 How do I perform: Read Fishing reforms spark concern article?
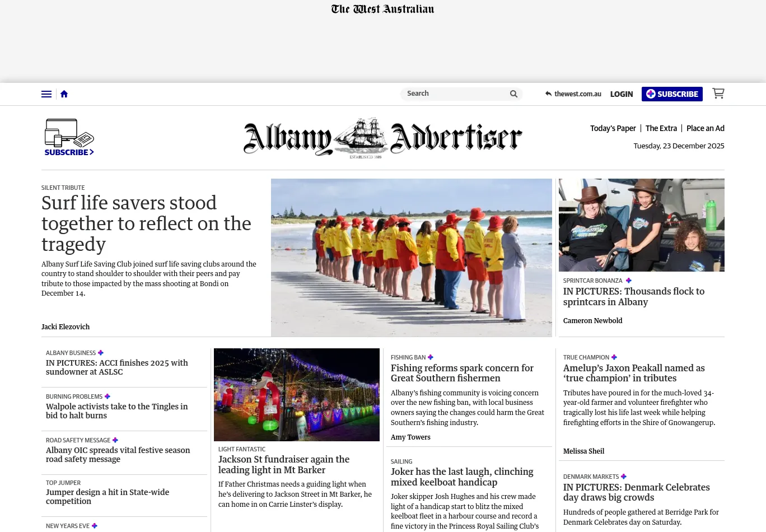pyautogui.click(x=462, y=373)
